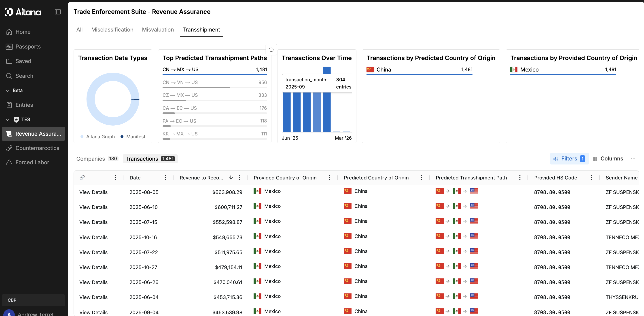View Details for the 2025-08-05 transaction
Screen dimensions: 644x316
pos(93,192)
